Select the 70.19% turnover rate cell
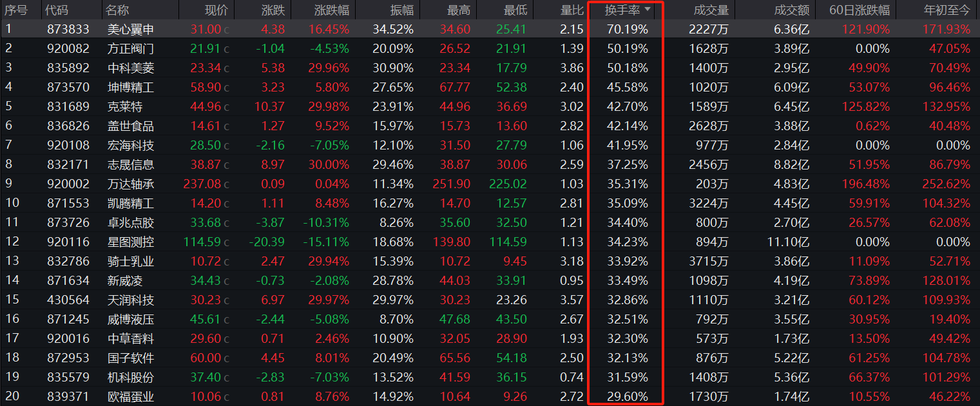Viewport: 980px width, 406px height. [627, 29]
